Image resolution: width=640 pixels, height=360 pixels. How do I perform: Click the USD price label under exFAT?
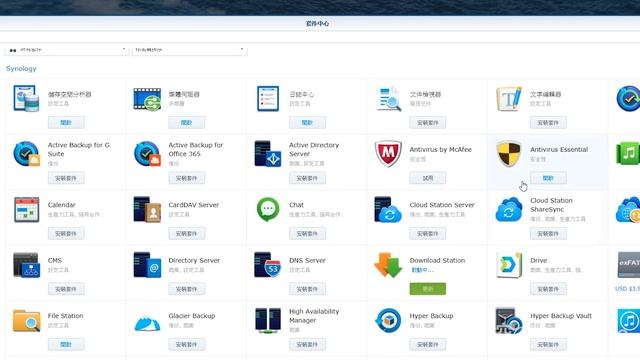tap(627, 289)
